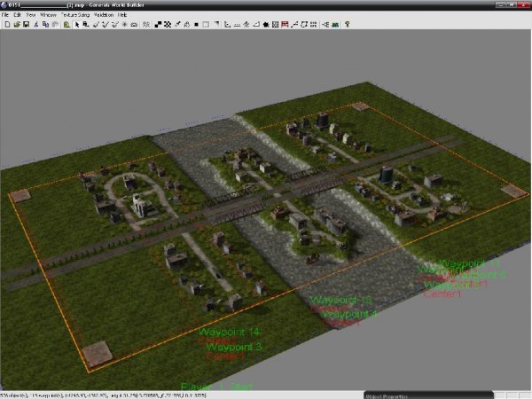The height and width of the screenshot is (399, 532).
Task: Click the question mark Help icon
Action: [347, 25]
